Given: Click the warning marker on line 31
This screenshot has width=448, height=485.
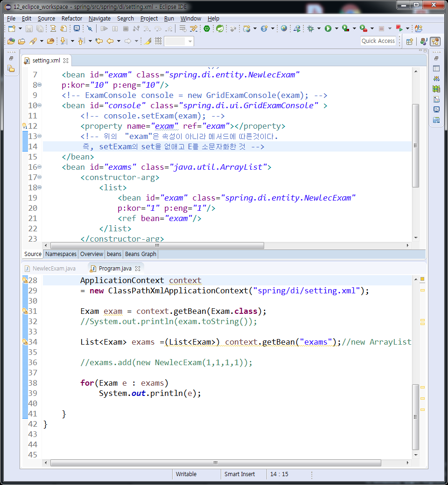Looking at the screenshot, I should click(x=25, y=311).
